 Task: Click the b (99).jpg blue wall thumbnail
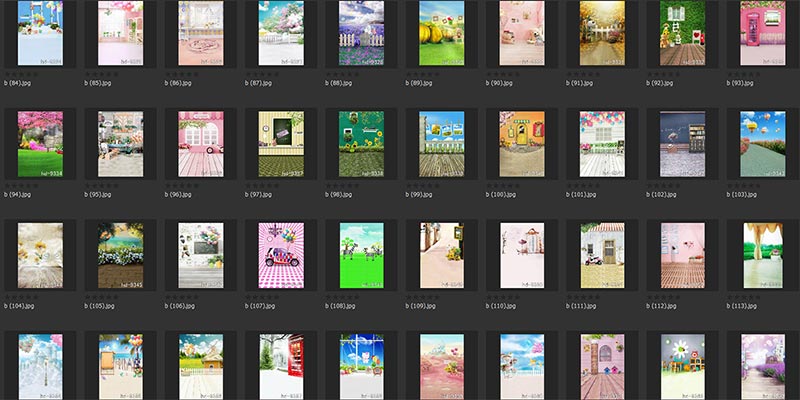(442, 144)
